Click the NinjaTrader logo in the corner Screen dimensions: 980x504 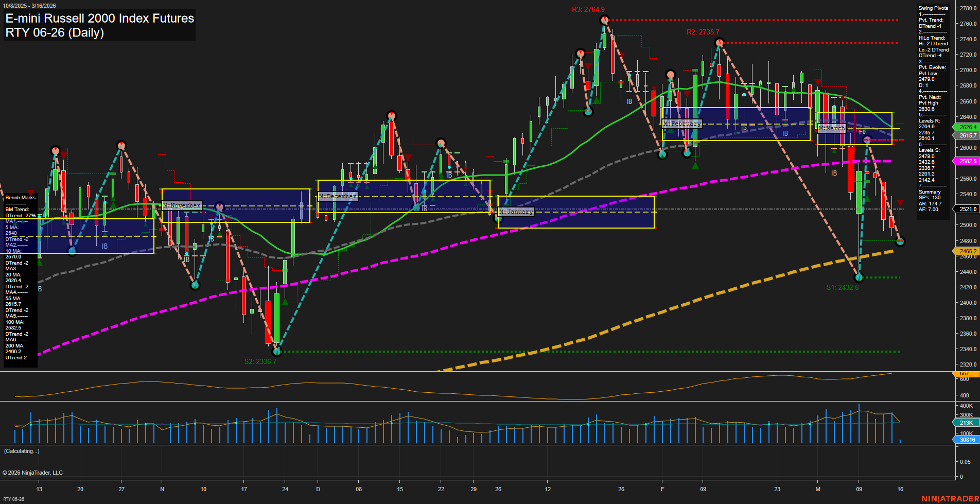(x=949, y=498)
